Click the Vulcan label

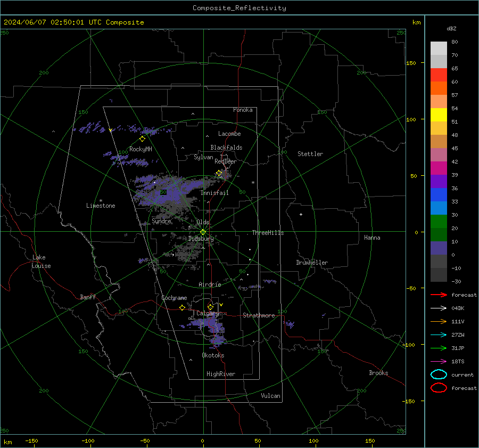pos(271,396)
